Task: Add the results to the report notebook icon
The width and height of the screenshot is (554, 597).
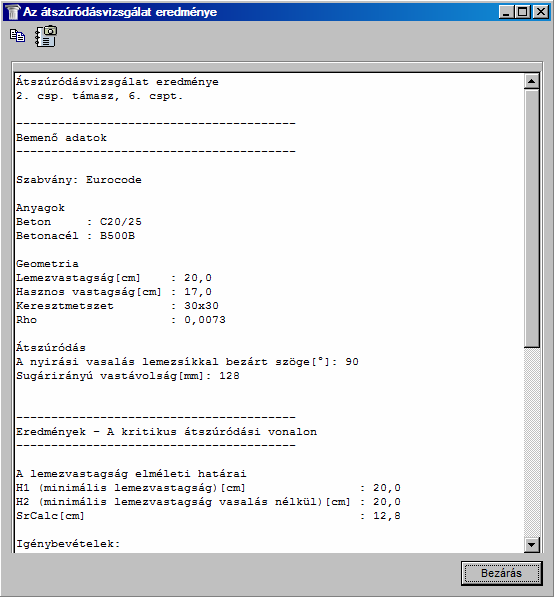Action: tap(46, 36)
